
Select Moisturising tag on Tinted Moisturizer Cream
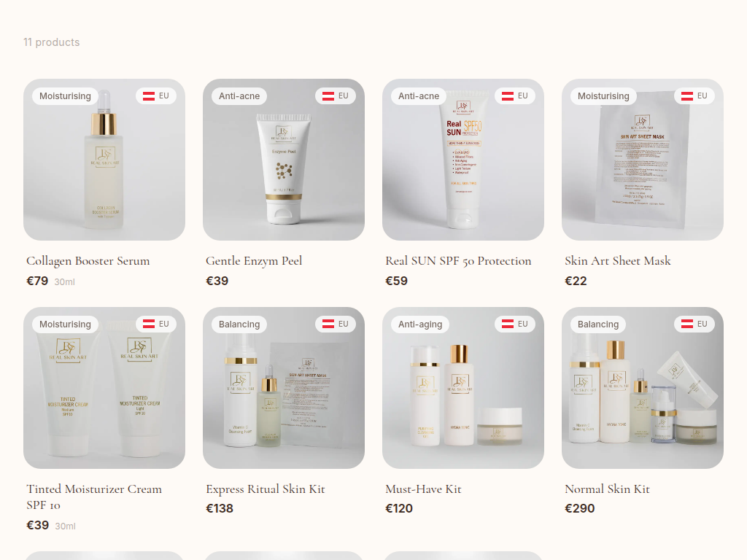pyautogui.click(x=65, y=324)
